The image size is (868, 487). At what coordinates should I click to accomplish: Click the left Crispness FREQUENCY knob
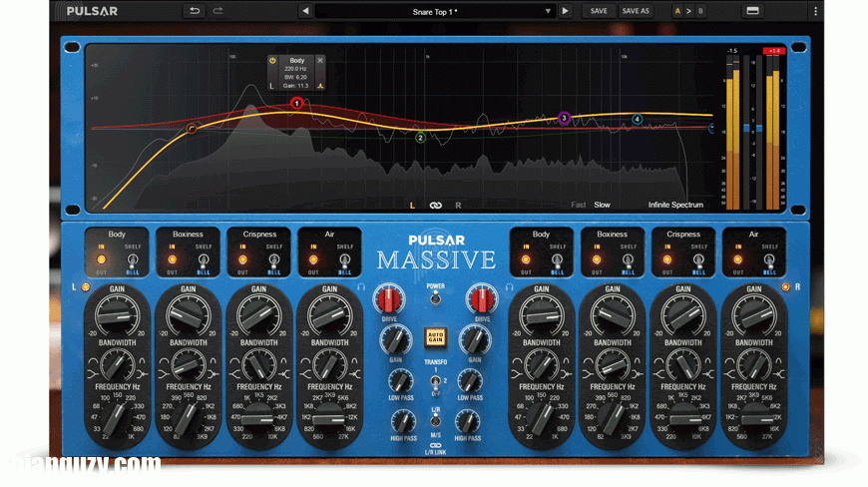click(258, 419)
